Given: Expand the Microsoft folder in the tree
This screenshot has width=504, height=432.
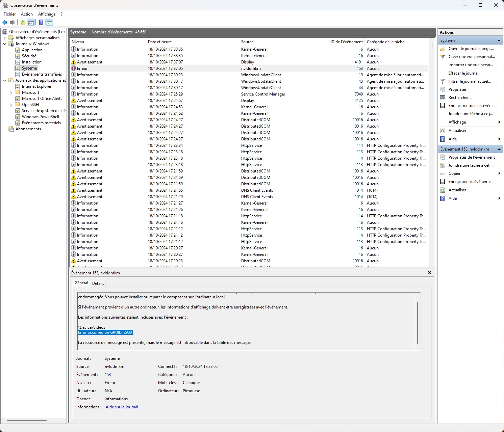Looking at the screenshot, I should click(11, 93).
